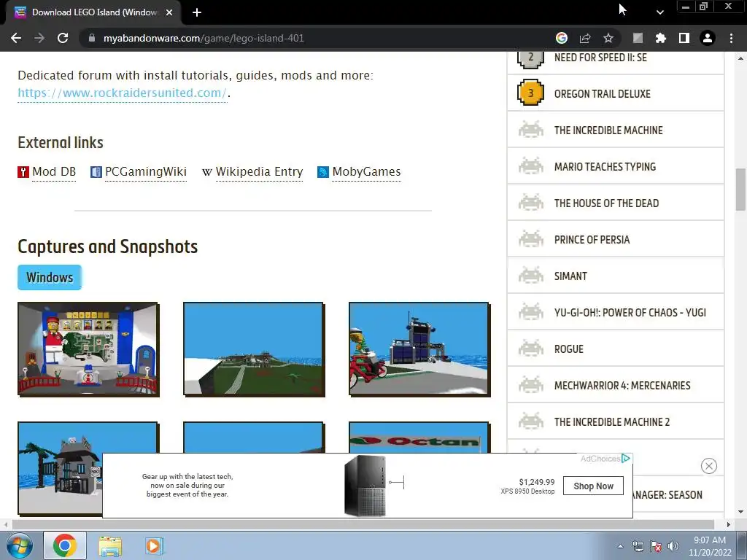
Task: Click the vertical scrollbar thumb
Action: (x=740, y=189)
